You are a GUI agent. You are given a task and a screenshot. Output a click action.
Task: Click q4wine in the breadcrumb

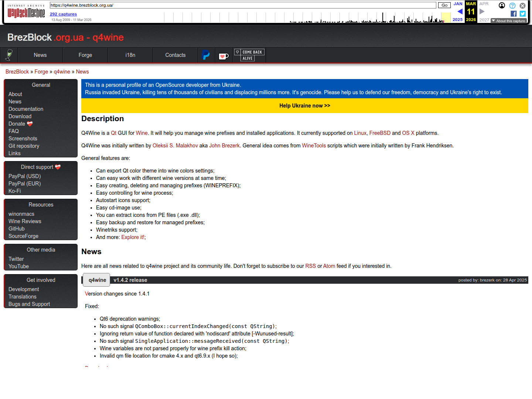click(62, 72)
